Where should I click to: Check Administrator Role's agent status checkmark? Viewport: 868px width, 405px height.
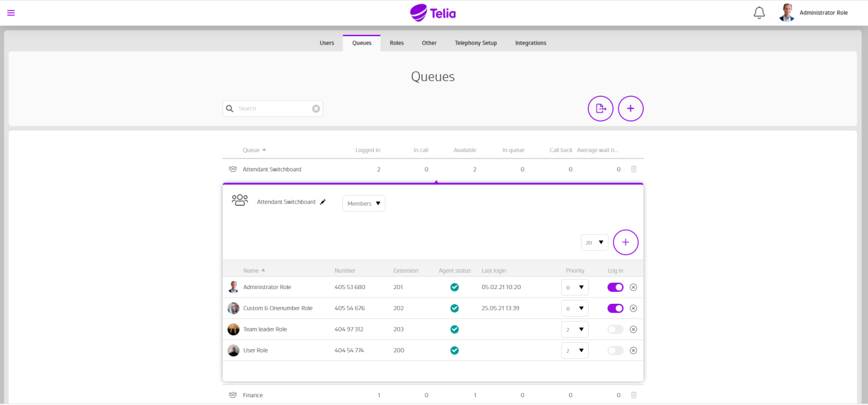click(x=455, y=287)
